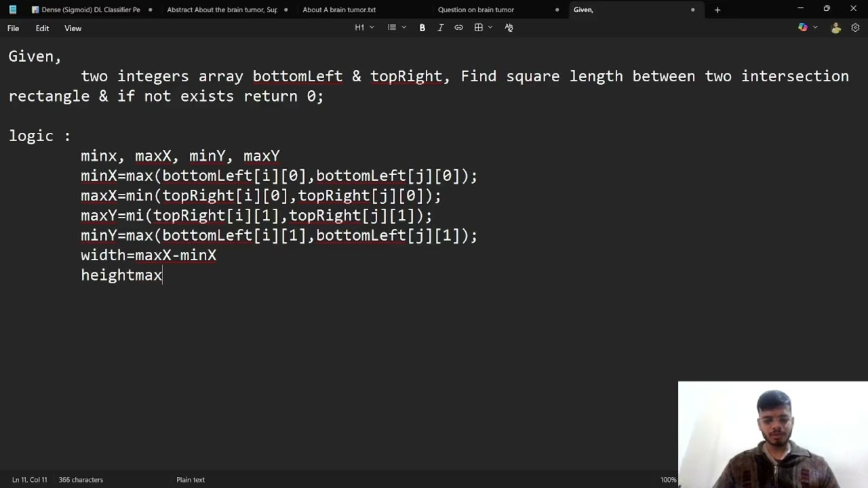868x488 pixels.
Task: Click the '366 characters' status entry
Action: click(x=81, y=480)
